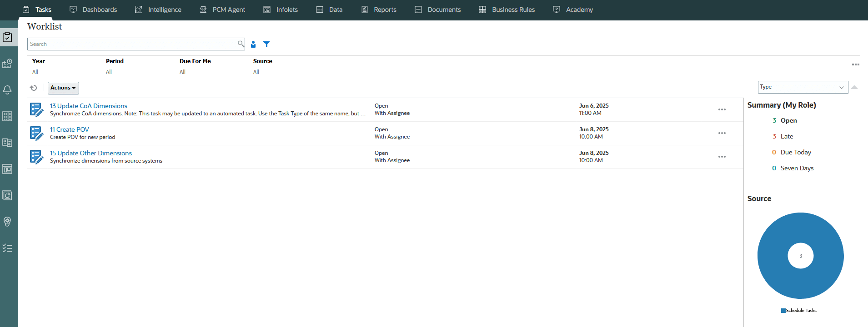
Task: Go to the Infolets tab
Action: coord(281,10)
